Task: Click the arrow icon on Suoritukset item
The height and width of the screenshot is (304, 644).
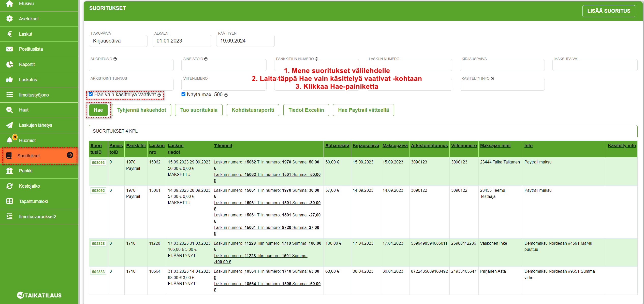Action: [70, 155]
